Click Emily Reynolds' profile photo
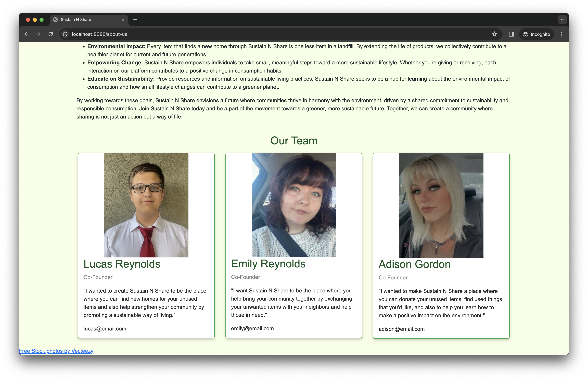This screenshot has height=380, width=588. pyautogui.click(x=293, y=205)
